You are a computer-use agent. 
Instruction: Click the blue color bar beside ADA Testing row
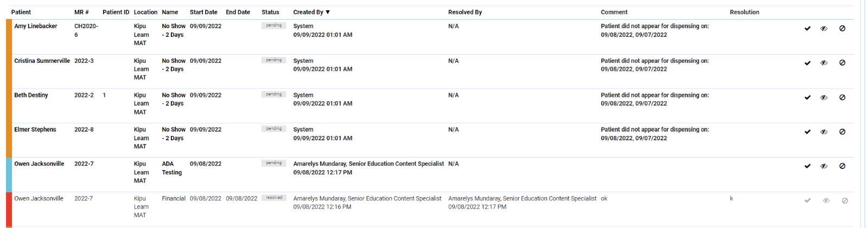tap(9, 174)
